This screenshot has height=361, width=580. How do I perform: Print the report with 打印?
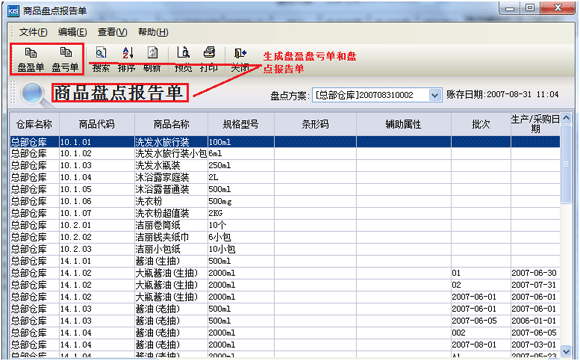click(209, 59)
